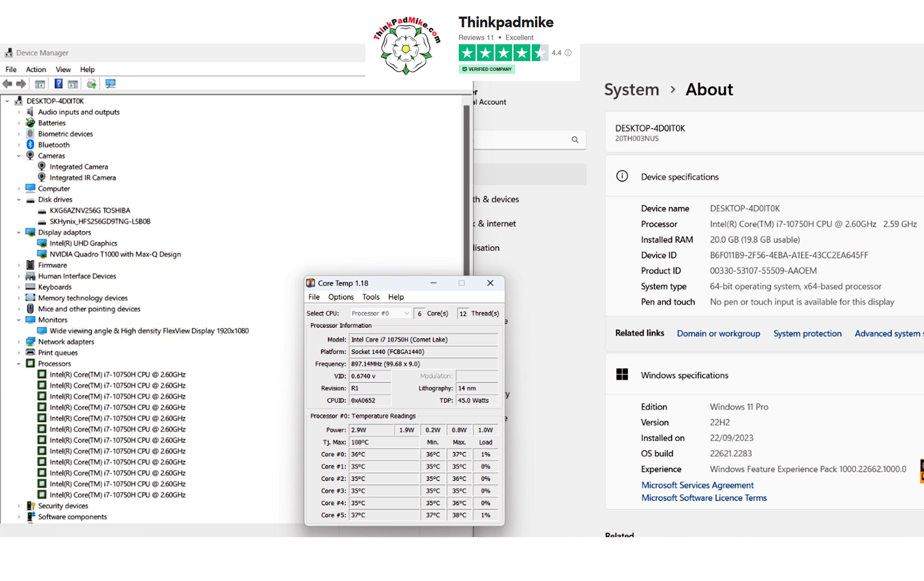Select the Security devices key icon
This screenshot has height=581, width=924.
tap(31, 506)
